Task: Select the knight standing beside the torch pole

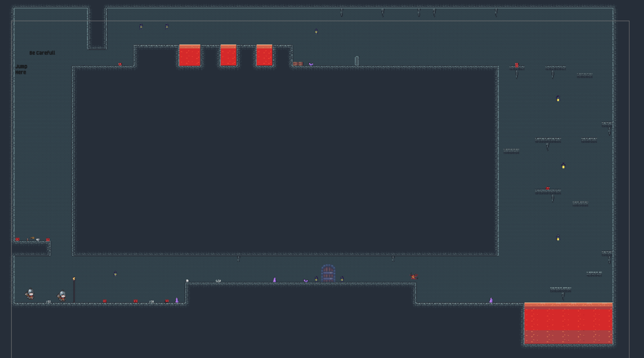Action: coord(62,296)
